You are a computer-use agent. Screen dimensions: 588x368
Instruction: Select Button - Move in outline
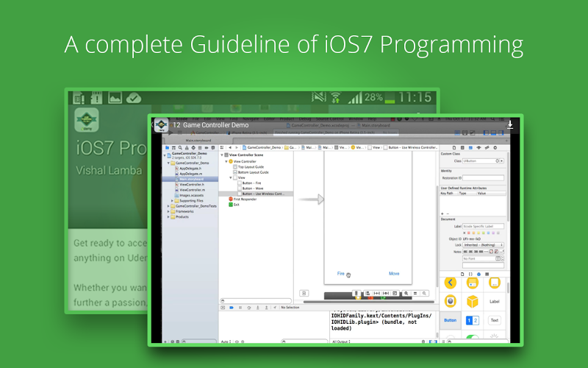(x=253, y=188)
